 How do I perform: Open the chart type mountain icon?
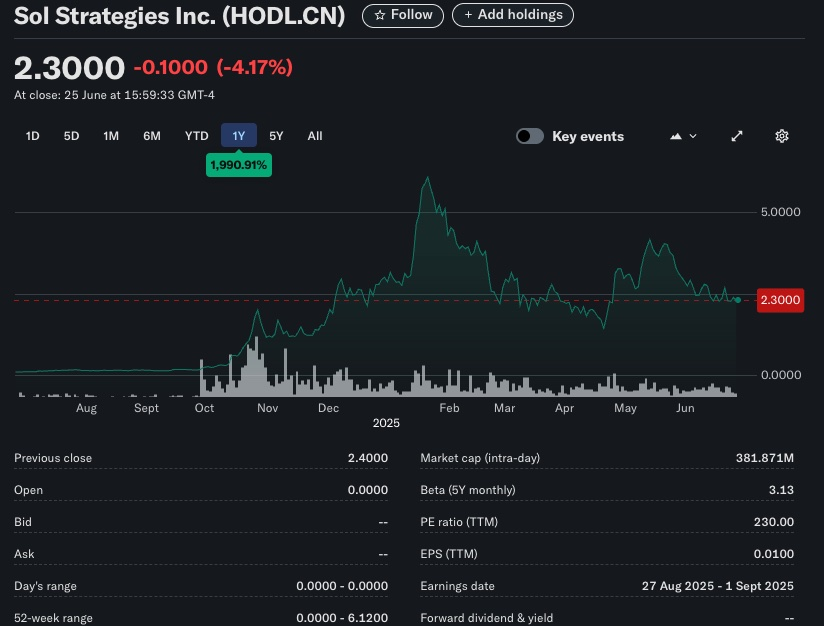click(676, 137)
